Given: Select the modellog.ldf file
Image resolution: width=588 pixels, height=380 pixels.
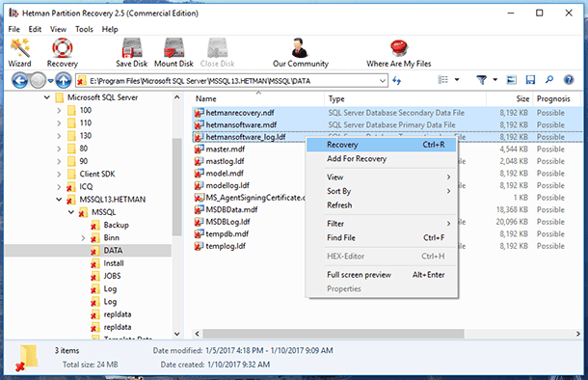Looking at the screenshot, I should (227, 185).
